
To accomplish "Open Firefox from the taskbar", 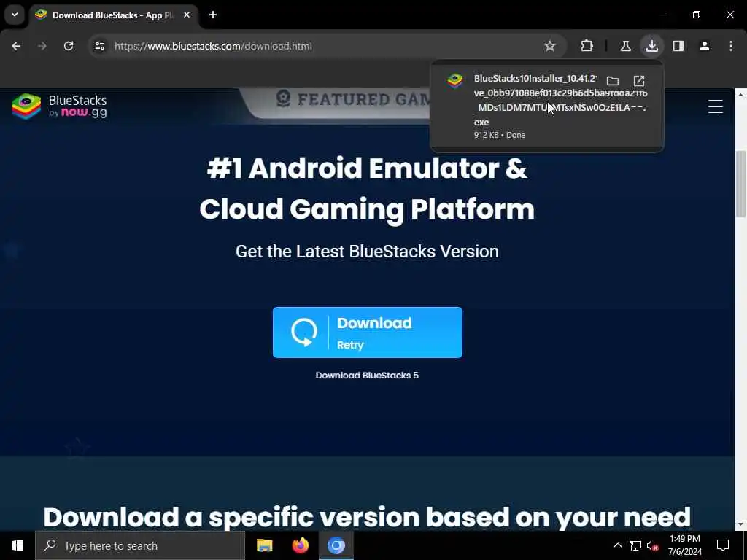I will tap(300, 545).
